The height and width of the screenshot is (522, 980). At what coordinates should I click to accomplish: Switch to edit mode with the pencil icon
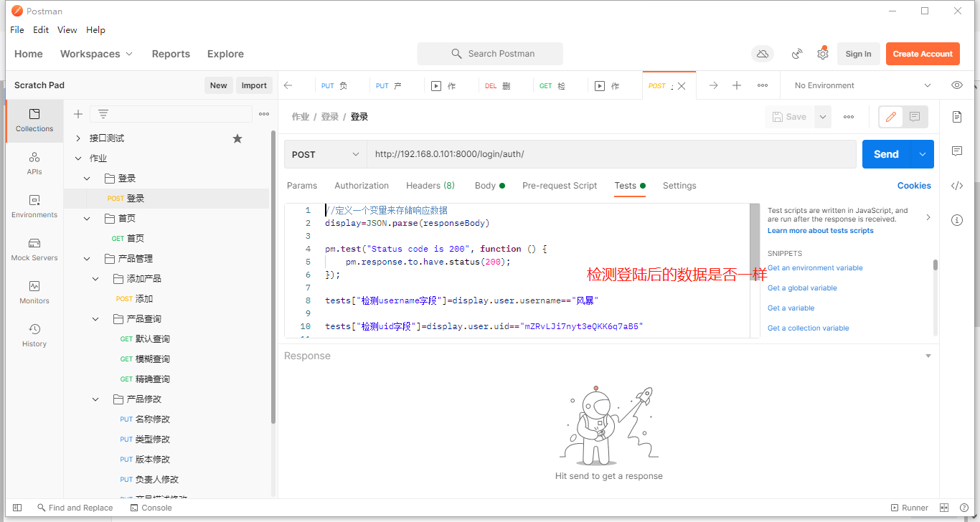(x=891, y=117)
